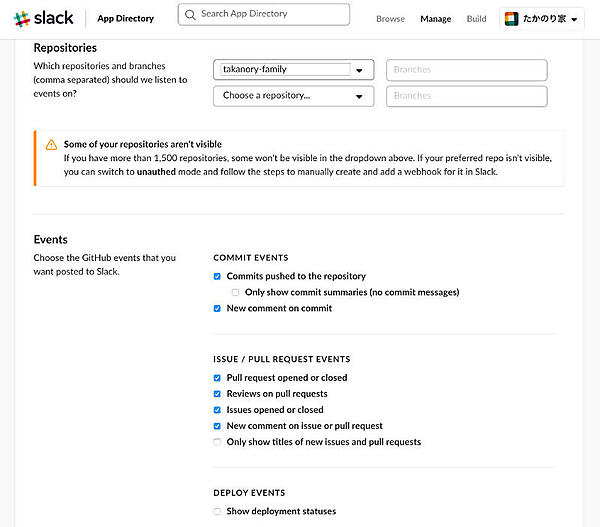Image resolution: width=600 pixels, height=527 pixels.
Task: Expand the takanory-family repository dropdown
Action: [358, 70]
